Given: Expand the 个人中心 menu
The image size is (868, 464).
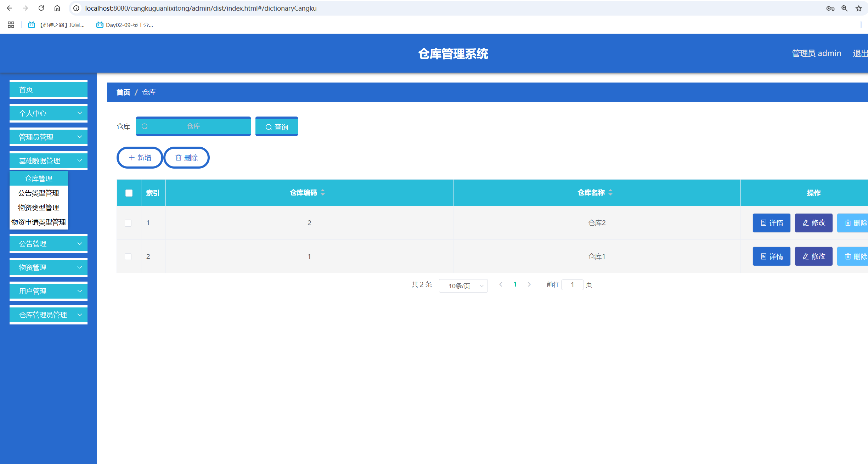Looking at the screenshot, I should 48,113.
